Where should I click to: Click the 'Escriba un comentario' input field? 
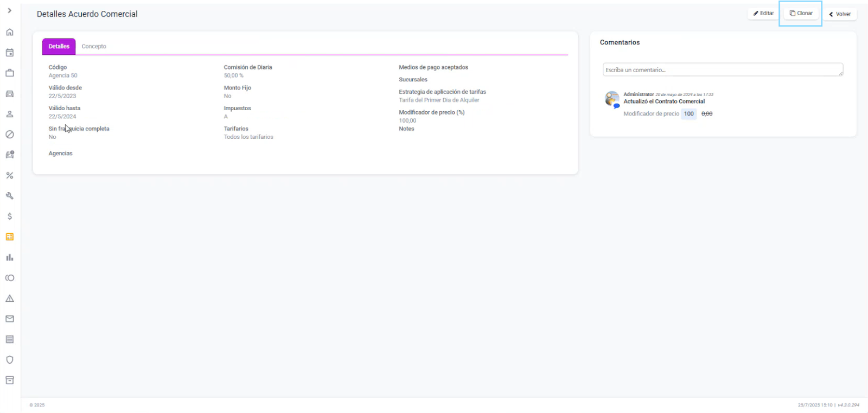(x=722, y=70)
